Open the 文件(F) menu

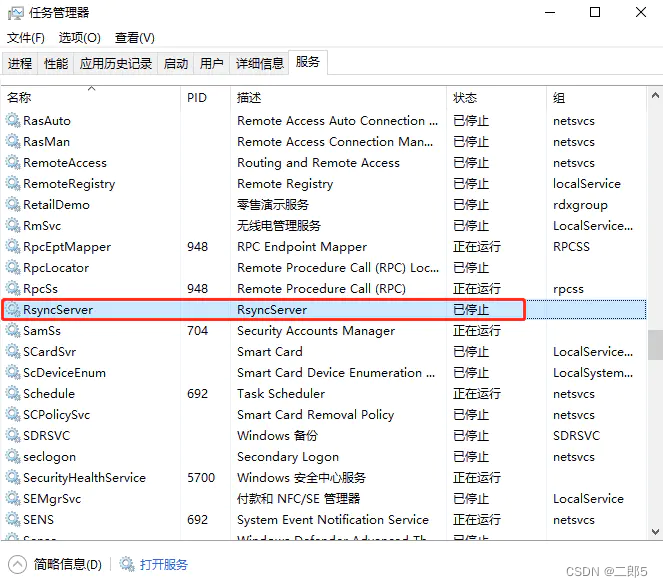point(25,38)
